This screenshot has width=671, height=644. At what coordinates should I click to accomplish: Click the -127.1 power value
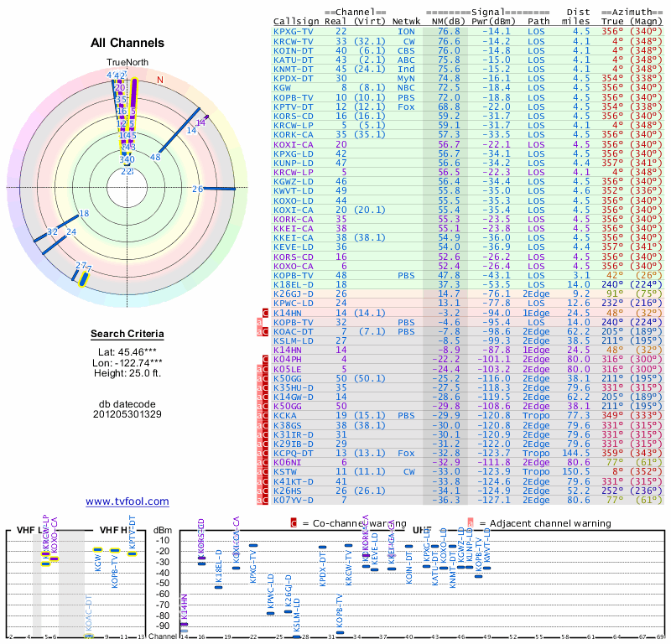tap(494, 500)
